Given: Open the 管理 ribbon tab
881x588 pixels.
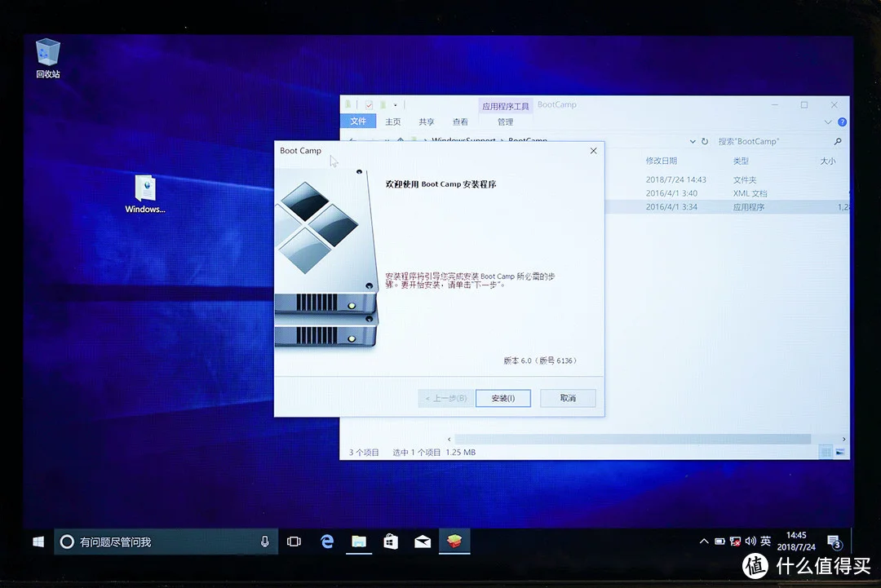Looking at the screenshot, I should click(x=505, y=122).
